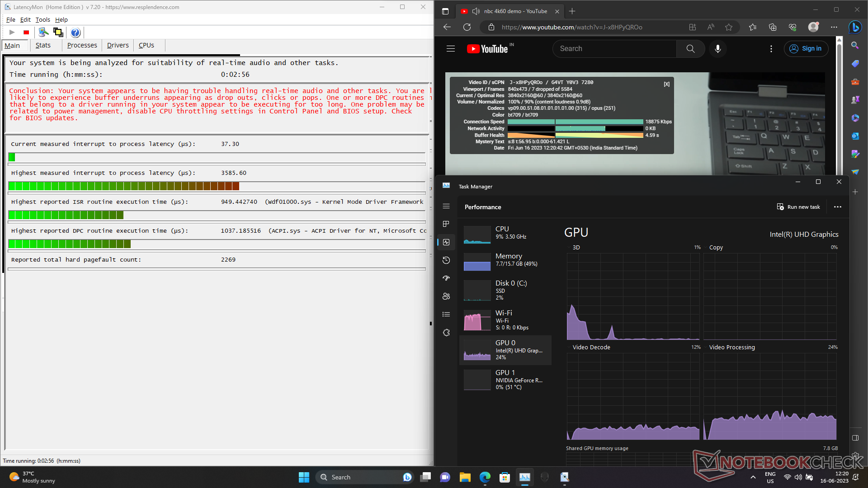The image size is (868, 488).
Task: Open the Video Decode engine dropdown
Action: (x=570, y=347)
